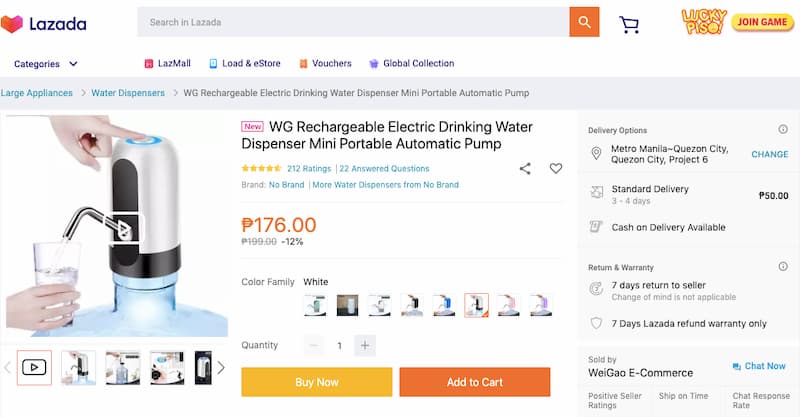Click Return & Warranty info icon

coord(783,266)
